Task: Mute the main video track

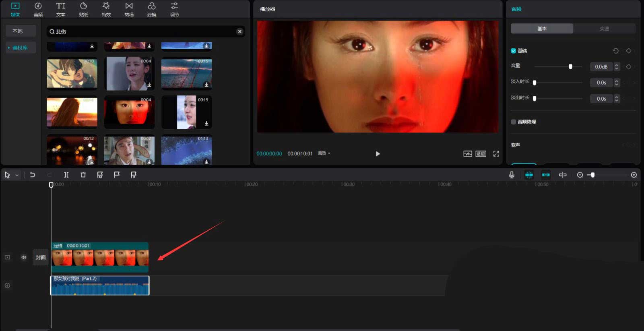Action: click(x=24, y=257)
